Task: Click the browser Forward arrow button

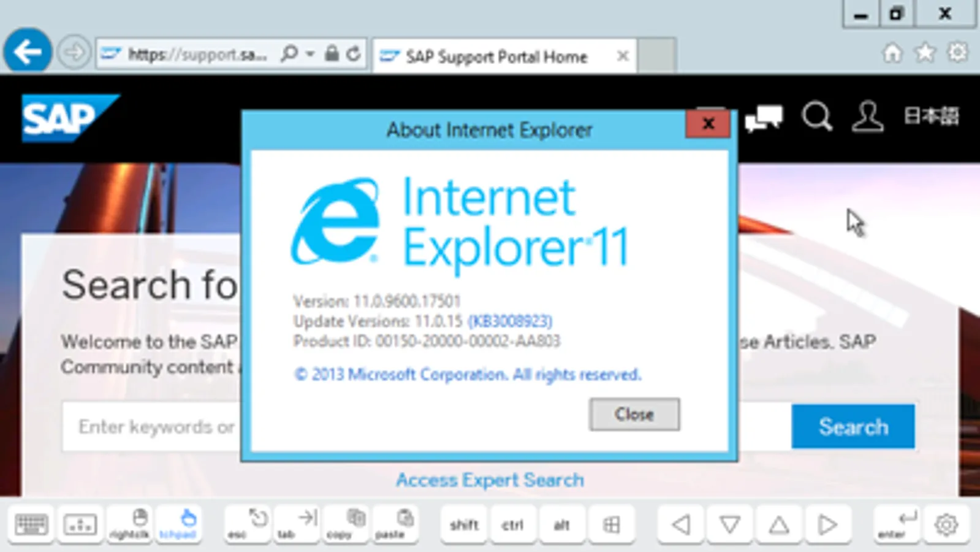Action: coord(74,53)
